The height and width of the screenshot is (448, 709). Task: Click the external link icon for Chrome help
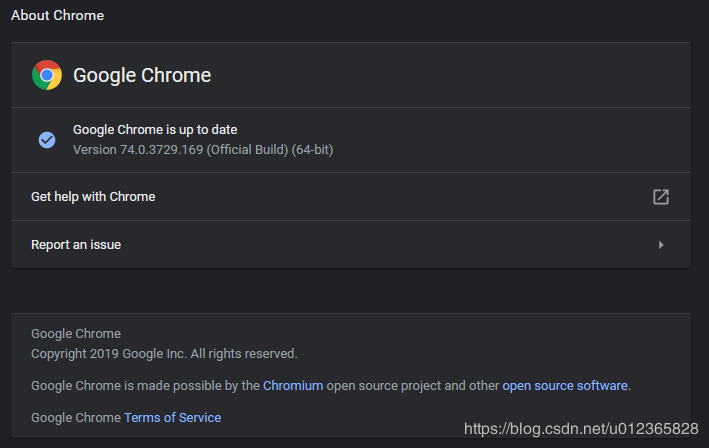(660, 197)
